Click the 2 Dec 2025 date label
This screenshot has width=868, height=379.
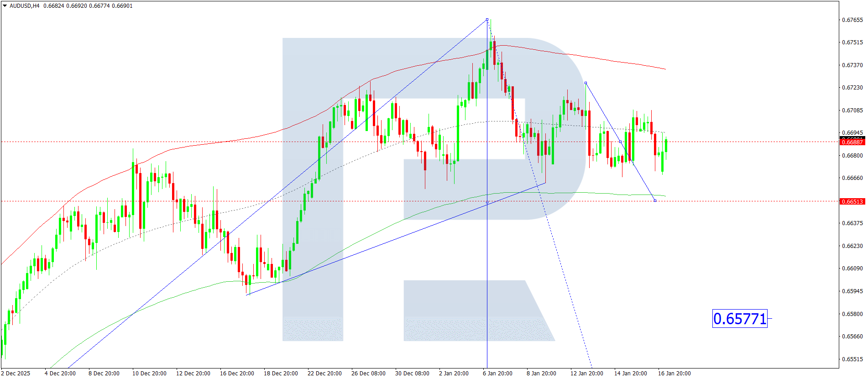click(16, 374)
